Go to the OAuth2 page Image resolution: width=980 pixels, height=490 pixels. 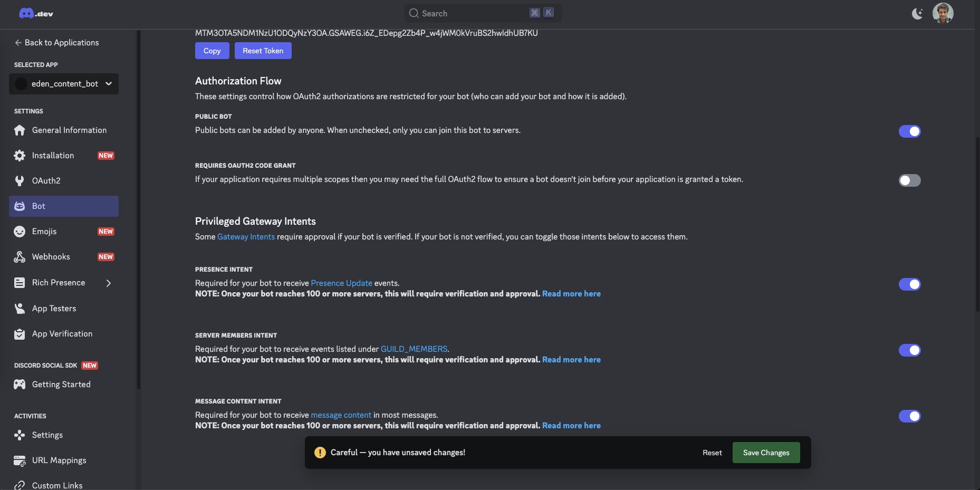click(x=64, y=181)
